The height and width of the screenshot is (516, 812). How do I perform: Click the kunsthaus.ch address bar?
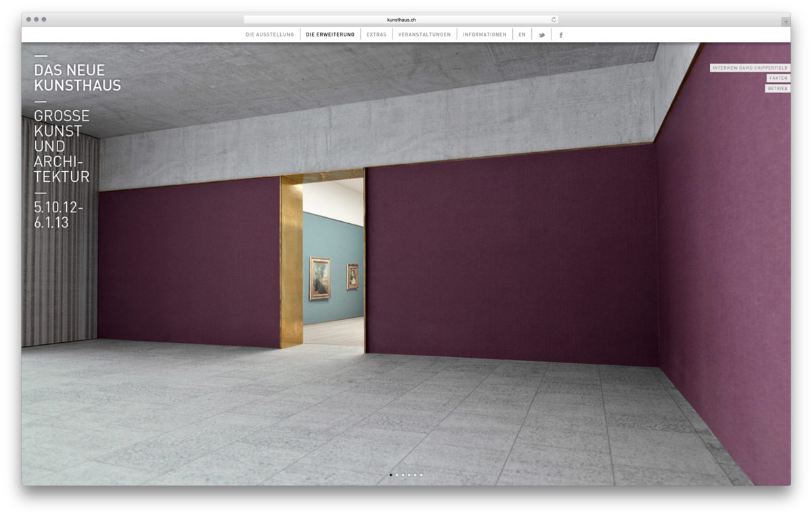[401, 20]
